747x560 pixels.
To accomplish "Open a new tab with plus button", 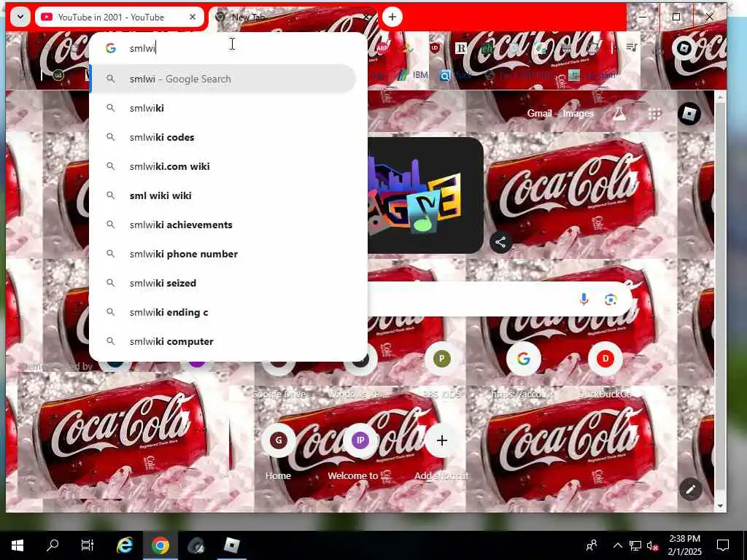I will [x=392, y=17].
